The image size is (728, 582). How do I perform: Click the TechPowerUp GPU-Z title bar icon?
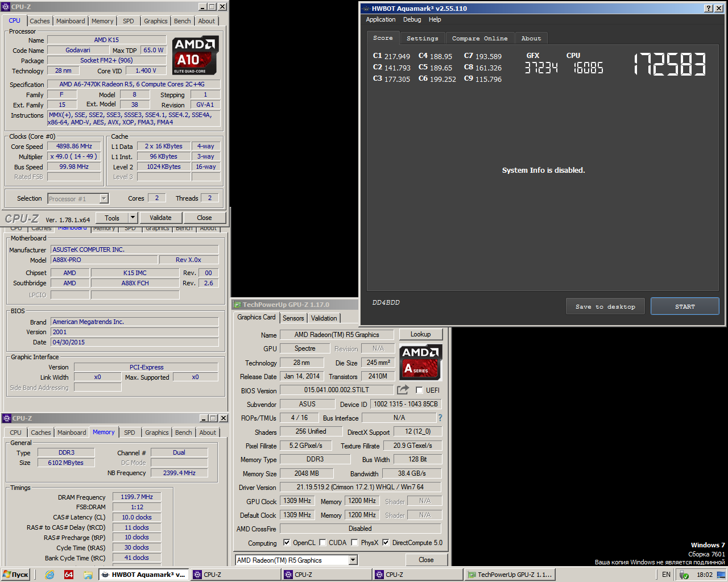237,305
